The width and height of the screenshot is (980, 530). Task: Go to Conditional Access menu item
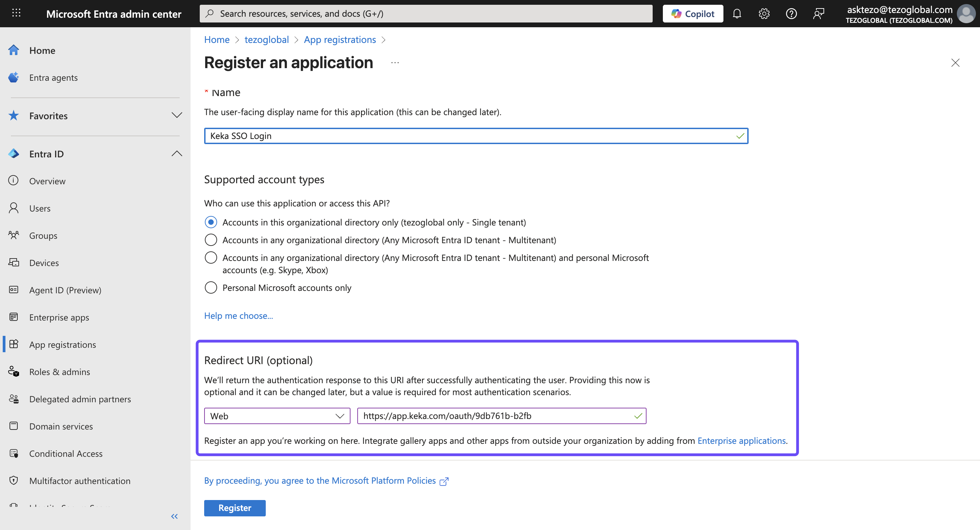tap(66, 453)
